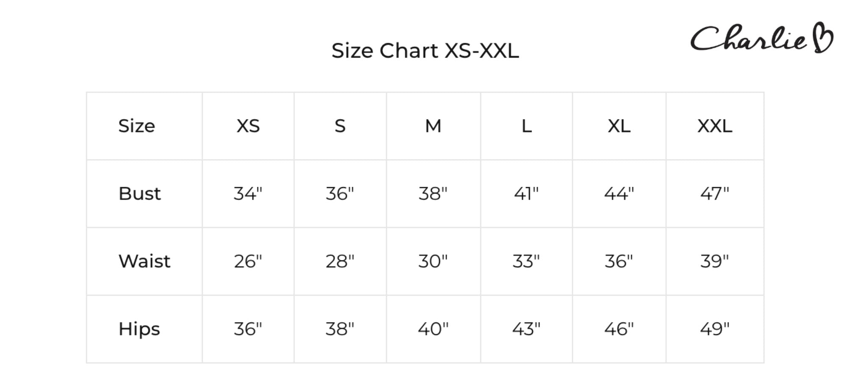Select the Hips row label
Viewport: 868px width, 385px height.
(139, 329)
